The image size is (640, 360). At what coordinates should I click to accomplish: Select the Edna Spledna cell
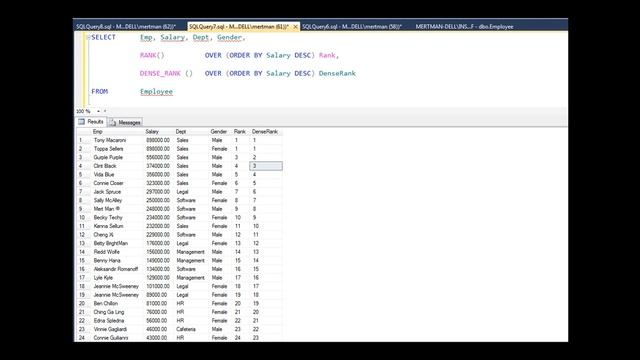pyautogui.click(x=118, y=320)
